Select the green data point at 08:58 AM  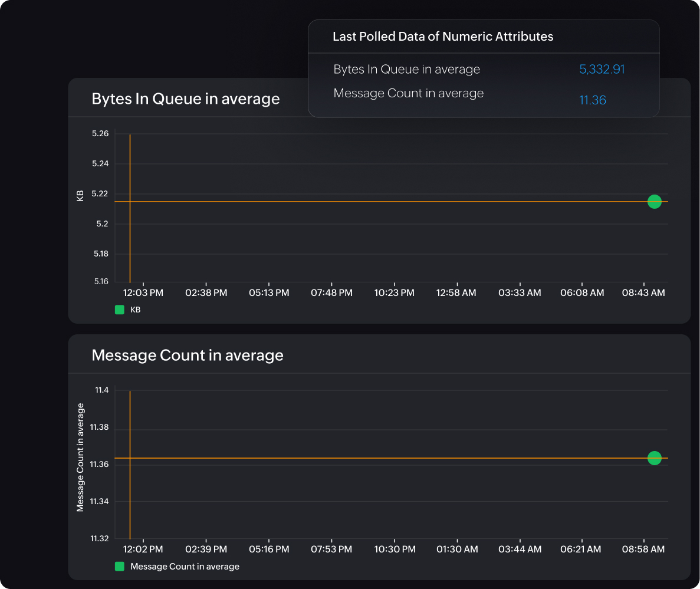(654, 458)
